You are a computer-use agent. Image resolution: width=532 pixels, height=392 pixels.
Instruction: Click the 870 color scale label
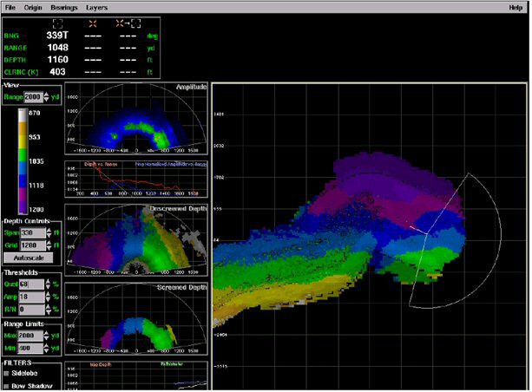34,113
